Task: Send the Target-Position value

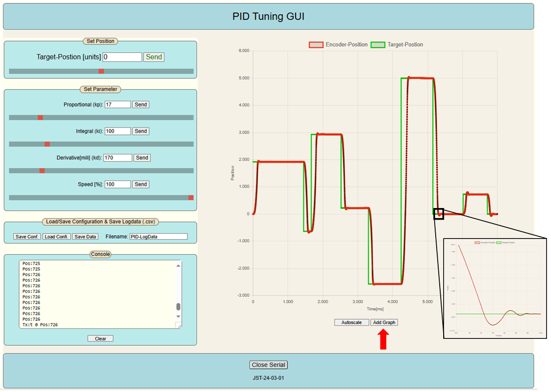Action: click(154, 57)
